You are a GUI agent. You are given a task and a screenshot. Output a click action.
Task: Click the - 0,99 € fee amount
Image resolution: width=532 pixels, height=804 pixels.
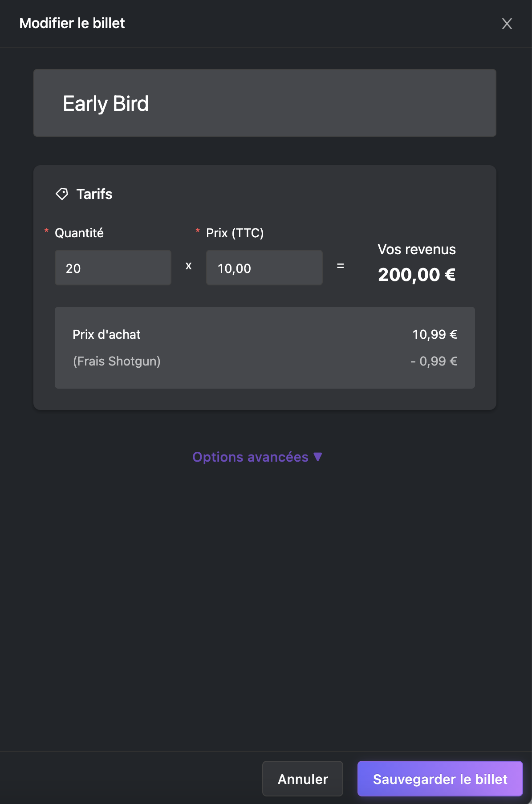click(434, 361)
